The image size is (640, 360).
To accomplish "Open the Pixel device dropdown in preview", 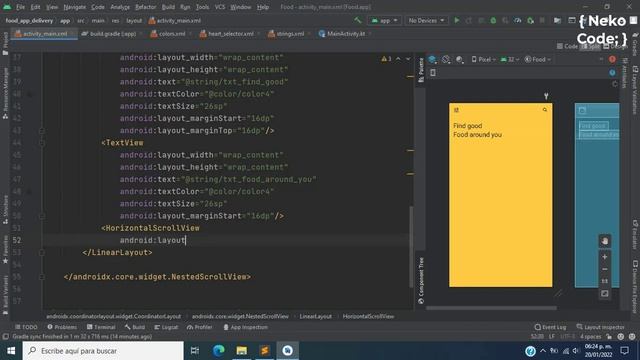I will pos(484,60).
